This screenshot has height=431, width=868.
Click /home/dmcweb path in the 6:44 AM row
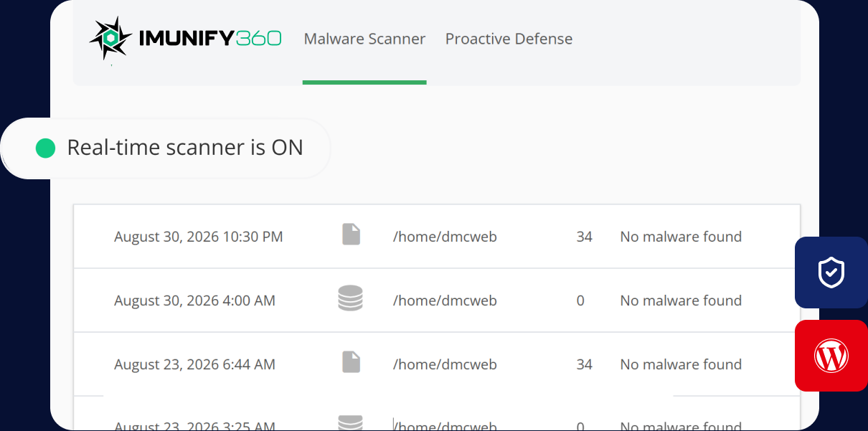coord(445,364)
